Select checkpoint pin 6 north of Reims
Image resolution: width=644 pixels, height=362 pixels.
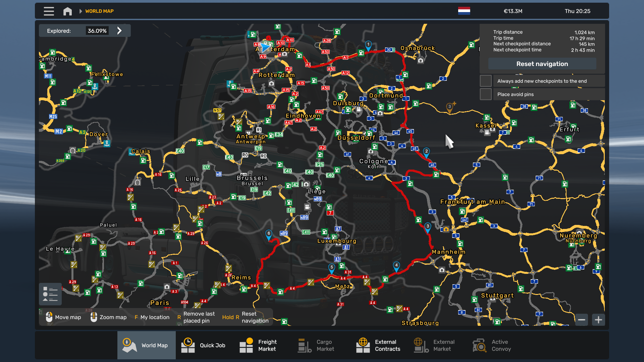click(269, 235)
